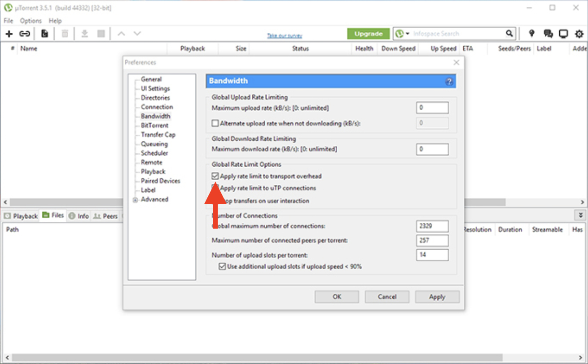Click the Take our survey link
588x364 pixels.
click(285, 35)
